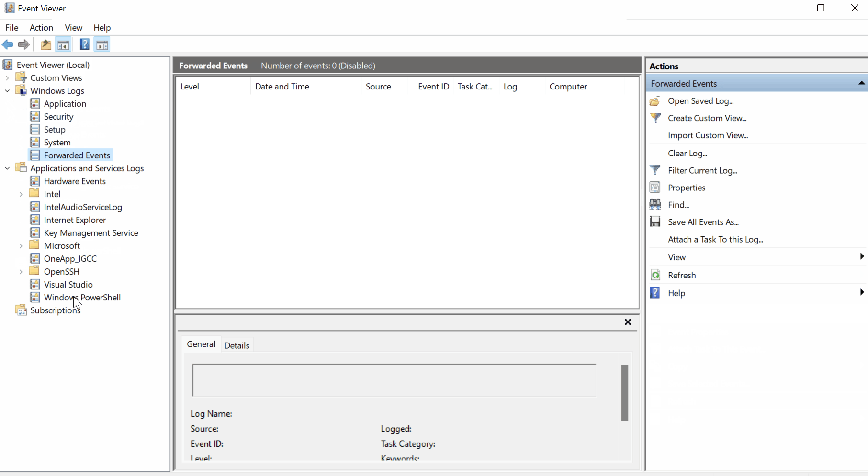
Task: Click the preview pane vertical scrollbar
Action: click(x=625, y=392)
